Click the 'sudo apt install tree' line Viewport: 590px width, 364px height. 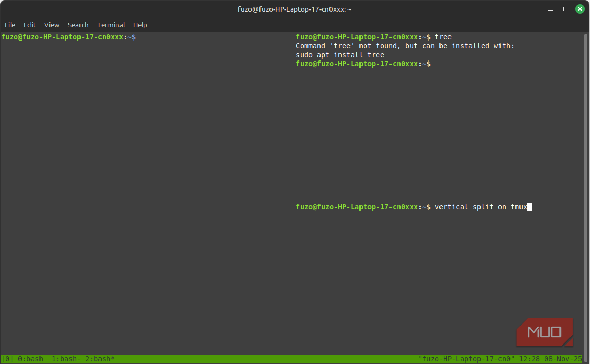click(x=340, y=55)
